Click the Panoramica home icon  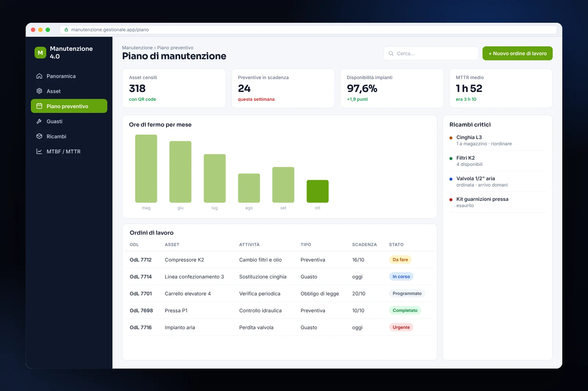pos(39,76)
